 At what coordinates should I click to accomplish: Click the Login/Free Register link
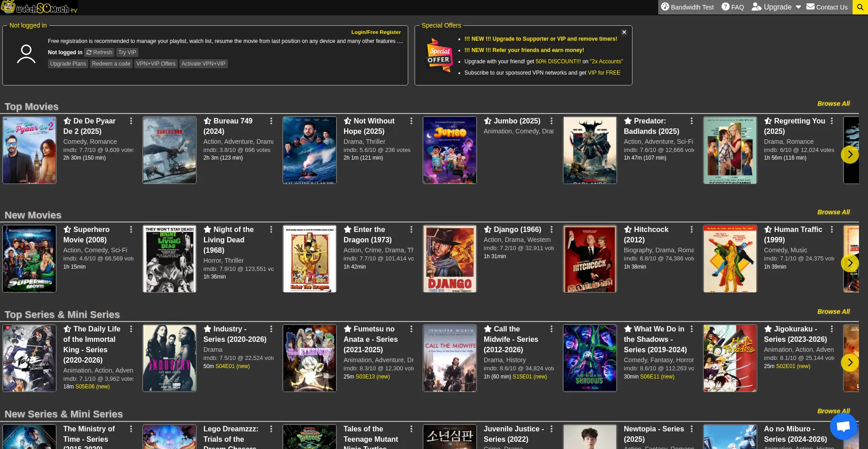(x=376, y=32)
